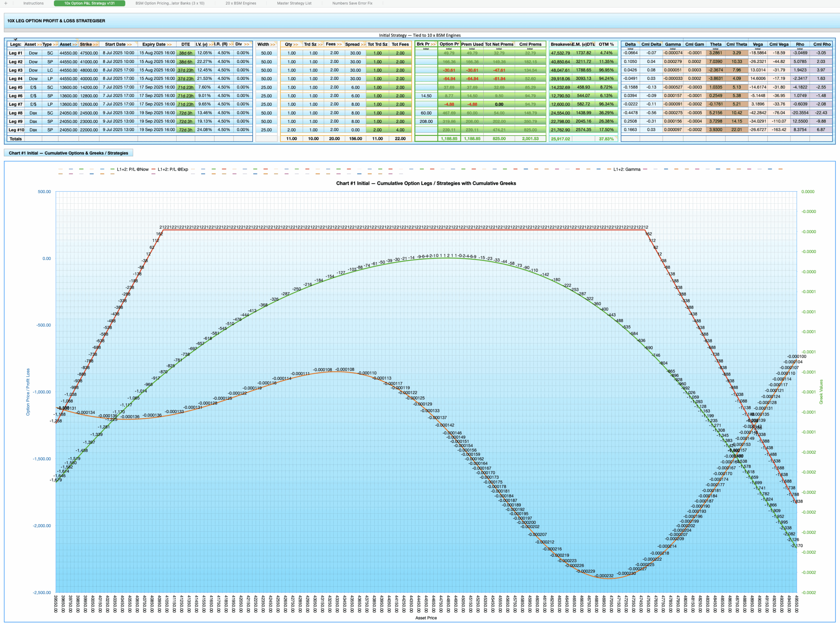Open the Numbers Save Error Fix tab

[352, 3]
